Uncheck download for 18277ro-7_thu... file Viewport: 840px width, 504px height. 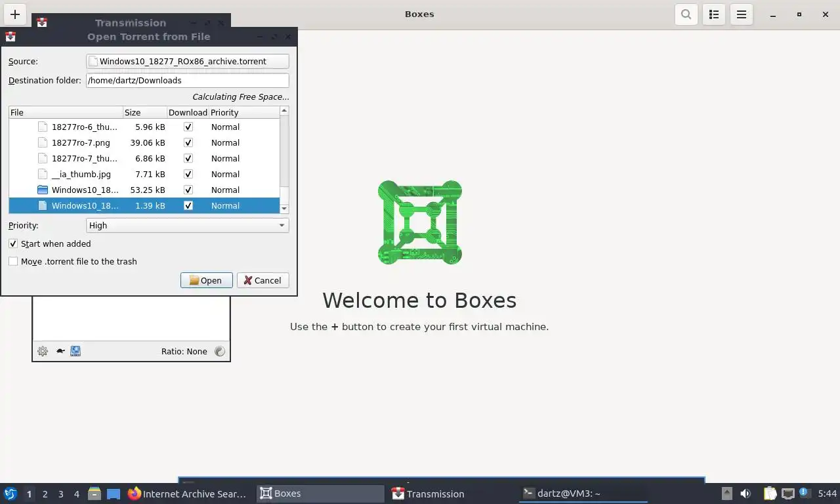[x=188, y=158]
